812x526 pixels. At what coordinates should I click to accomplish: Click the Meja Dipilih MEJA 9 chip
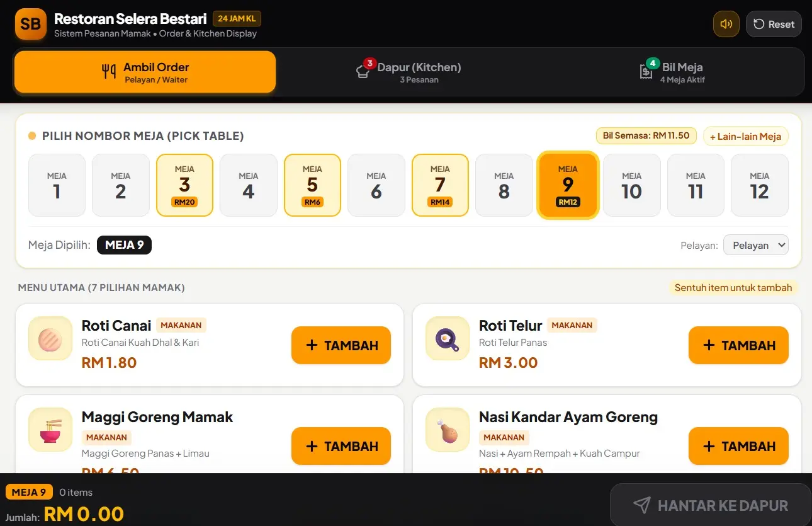pos(124,245)
